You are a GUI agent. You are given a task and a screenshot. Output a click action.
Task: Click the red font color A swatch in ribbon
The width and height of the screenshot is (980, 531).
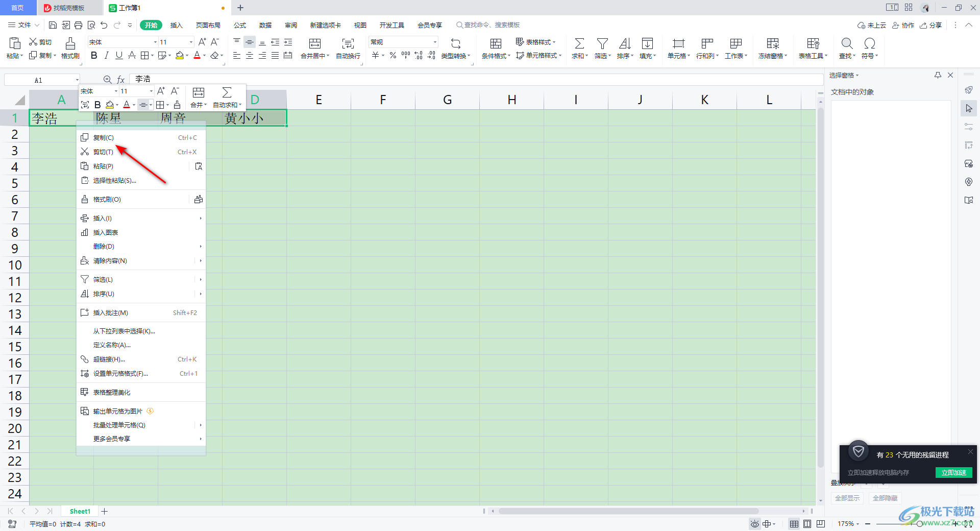pos(197,56)
